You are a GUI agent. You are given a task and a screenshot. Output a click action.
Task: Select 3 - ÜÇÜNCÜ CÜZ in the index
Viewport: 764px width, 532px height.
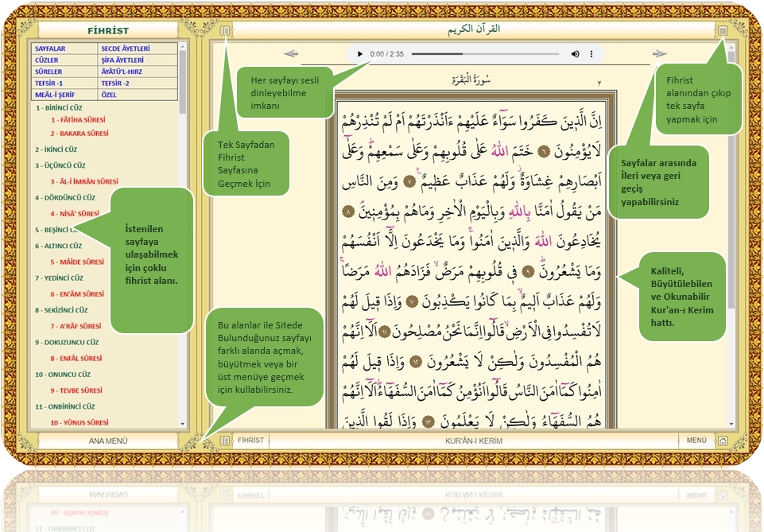[x=60, y=165]
